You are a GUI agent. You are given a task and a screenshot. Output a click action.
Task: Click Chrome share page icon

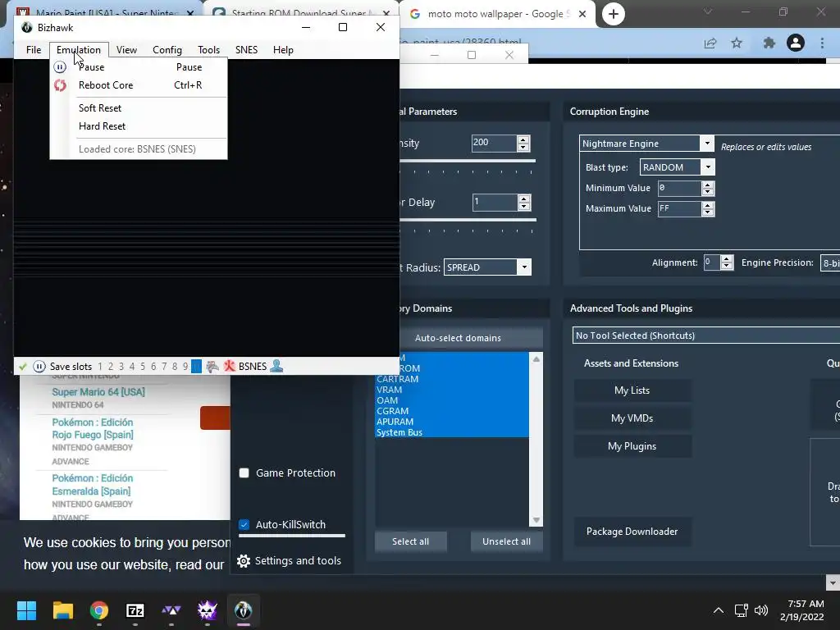[x=710, y=43]
